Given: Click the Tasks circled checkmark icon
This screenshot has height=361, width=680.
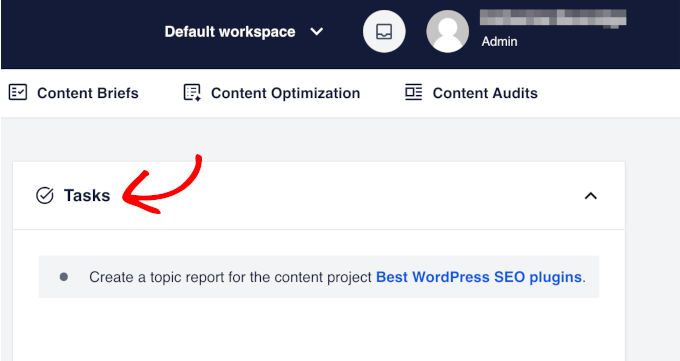Looking at the screenshot, I should (45, 195).
